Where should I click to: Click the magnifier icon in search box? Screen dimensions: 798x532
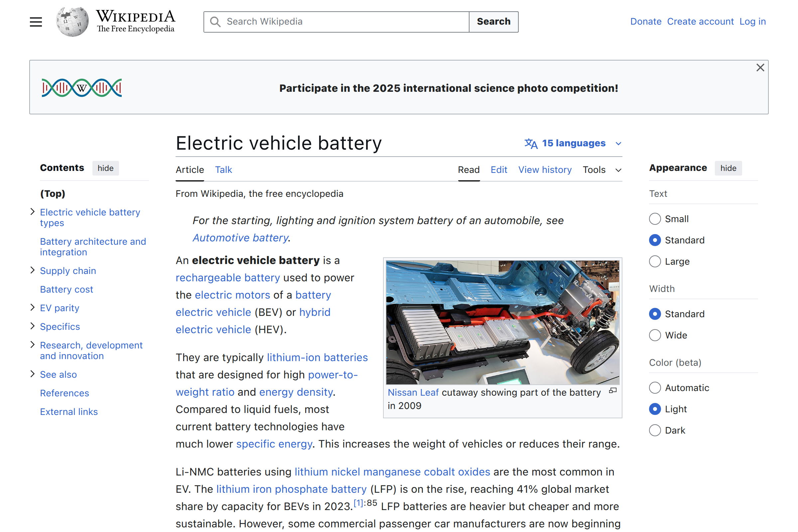coord(215,22)
